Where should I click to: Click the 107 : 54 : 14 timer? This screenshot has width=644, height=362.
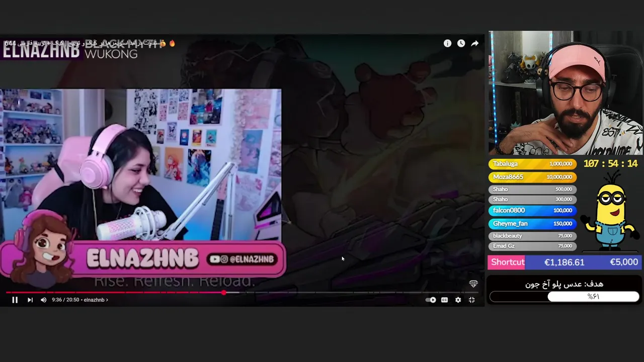point(610,163)
